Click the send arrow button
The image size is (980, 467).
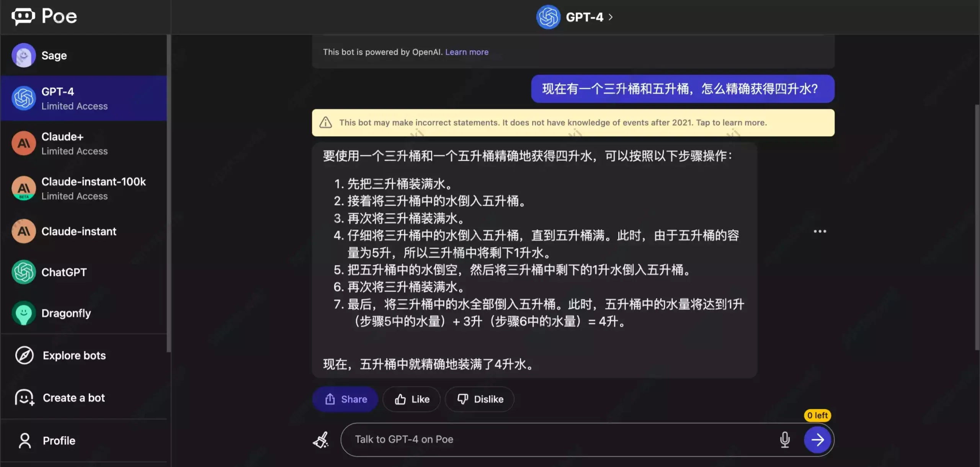click(x=817, y=439)
